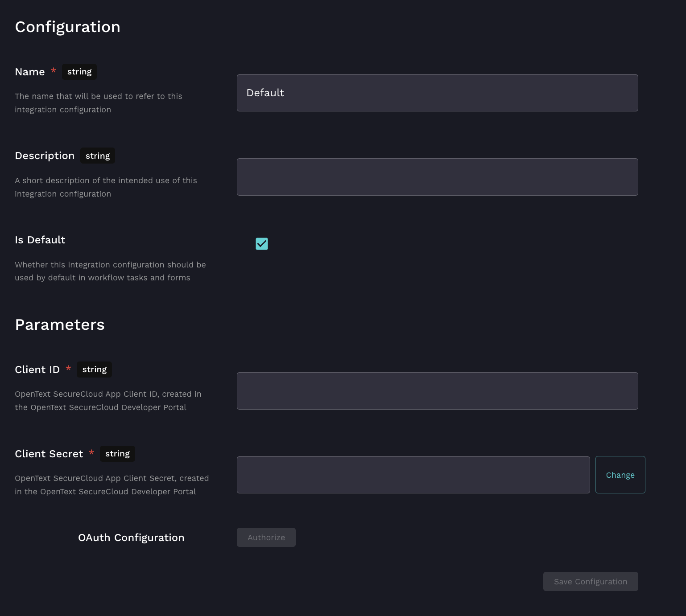The image size is (686, 616).
Task: Click the Save Configuration button
Action: [x=590, y=582]
